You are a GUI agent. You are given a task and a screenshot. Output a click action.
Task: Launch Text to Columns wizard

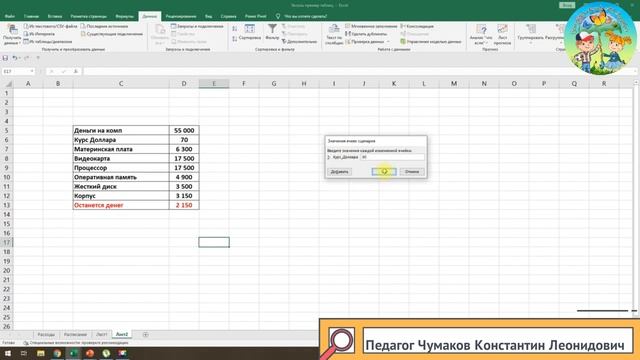(x=334, y=34)
